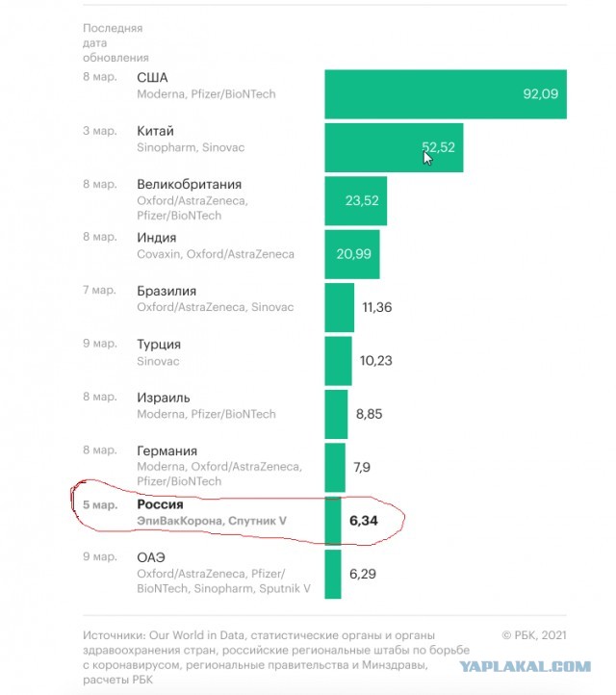Select the Бразилия green bar
The width and height of the screenshot is (616, 695).
340,307
